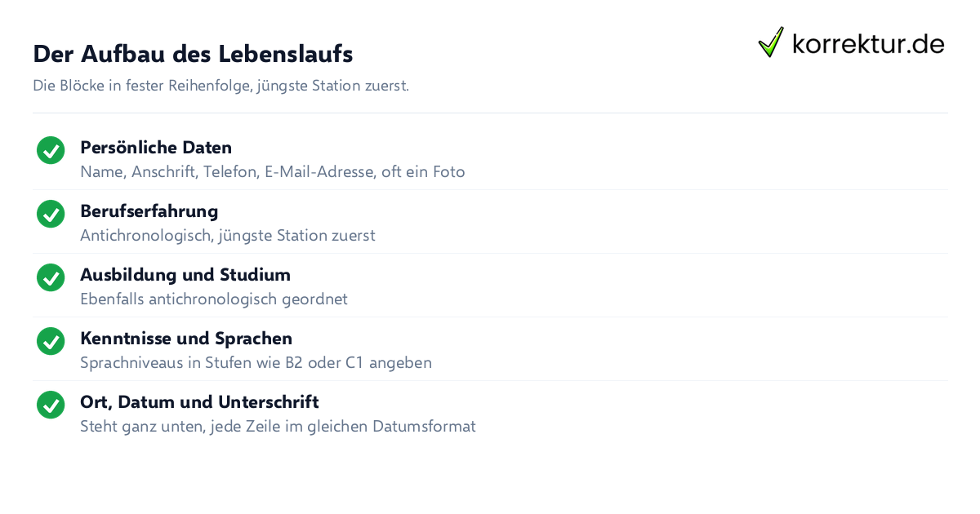
Task: Select the Ort, Datum und Unterschrift title
Action: 199,402
